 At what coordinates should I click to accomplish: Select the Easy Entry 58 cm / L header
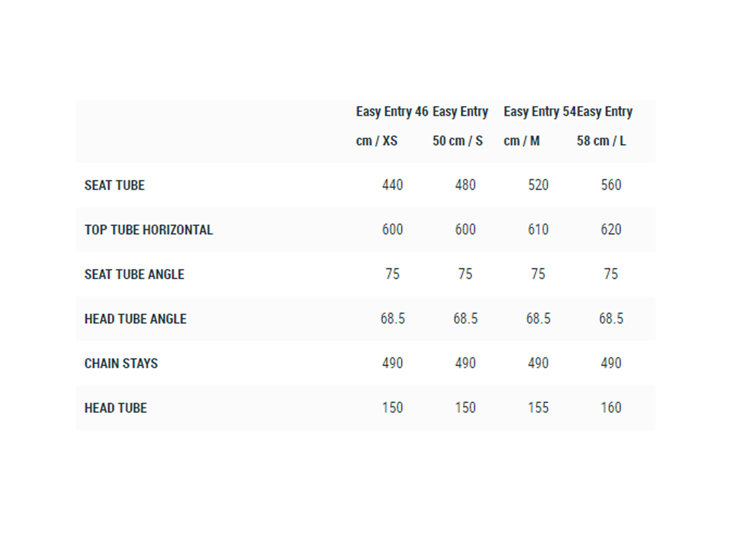click(604, 126)
